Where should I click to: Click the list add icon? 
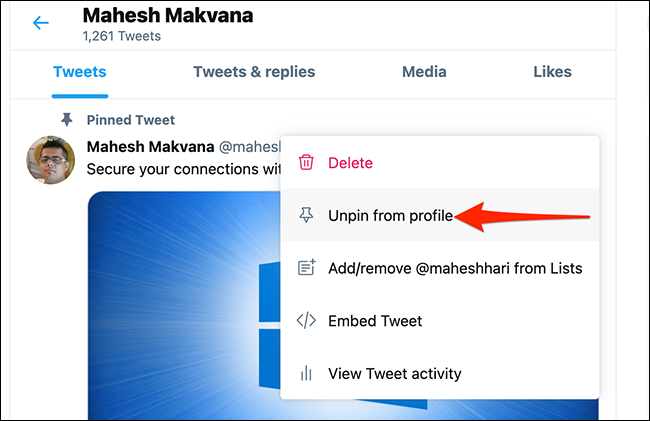tap(307, 268)
